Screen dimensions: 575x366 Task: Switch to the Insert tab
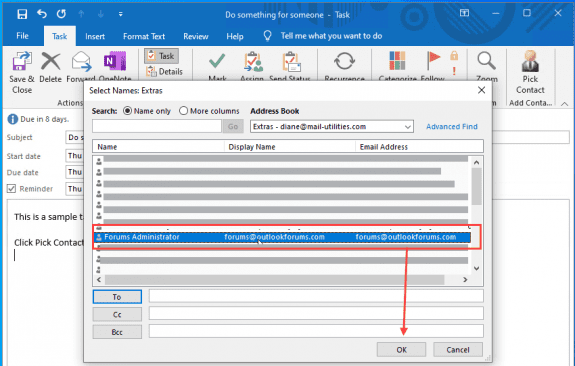pos(95,36)
